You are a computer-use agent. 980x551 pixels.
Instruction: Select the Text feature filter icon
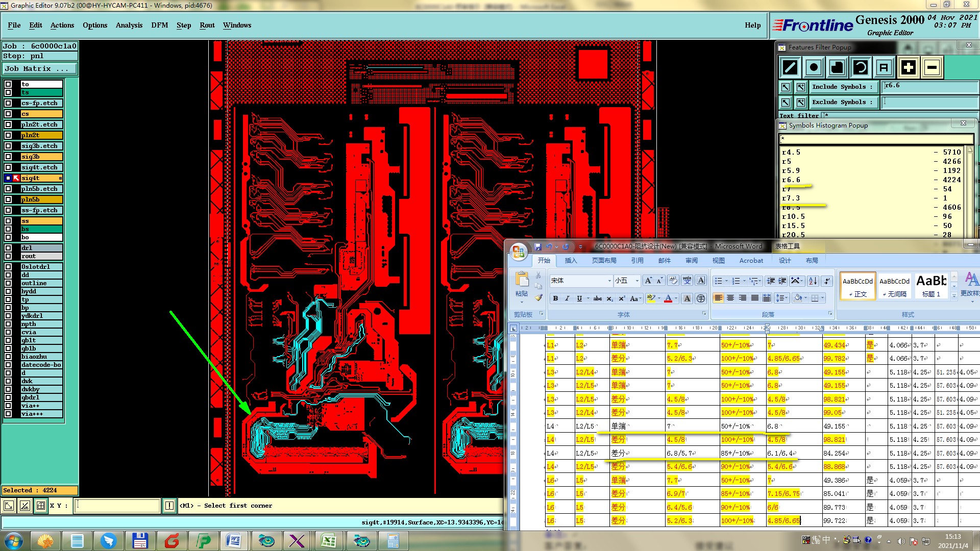tap(884, 67)
